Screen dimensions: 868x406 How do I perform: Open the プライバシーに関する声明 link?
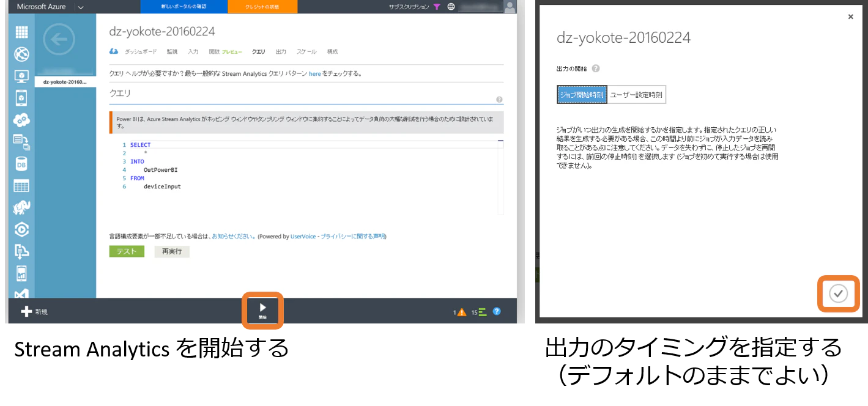[353, 236]
